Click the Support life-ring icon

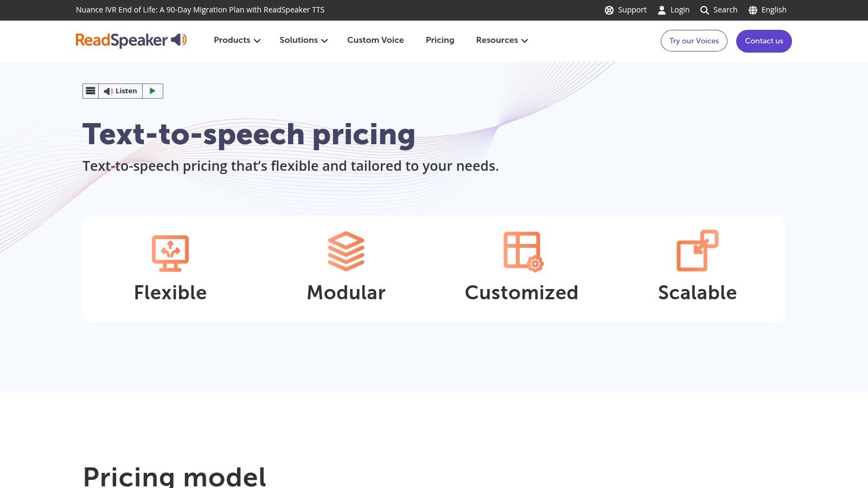[609, 10]
